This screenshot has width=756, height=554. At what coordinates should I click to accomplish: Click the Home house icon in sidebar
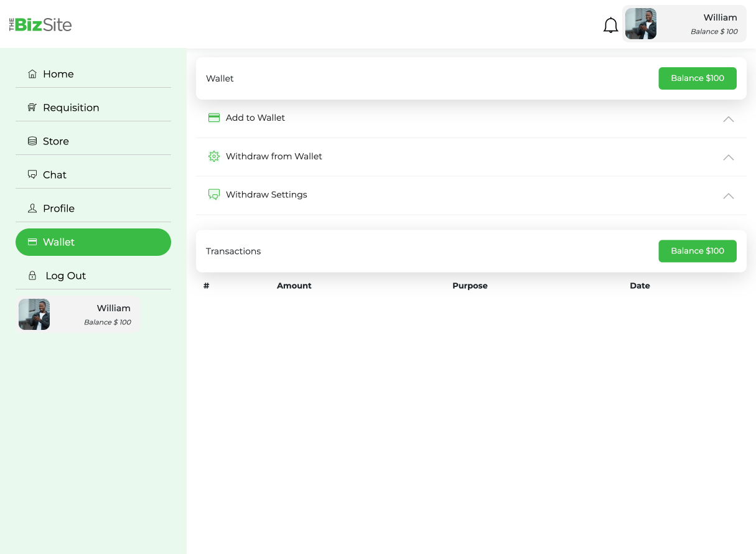(32, 74)
